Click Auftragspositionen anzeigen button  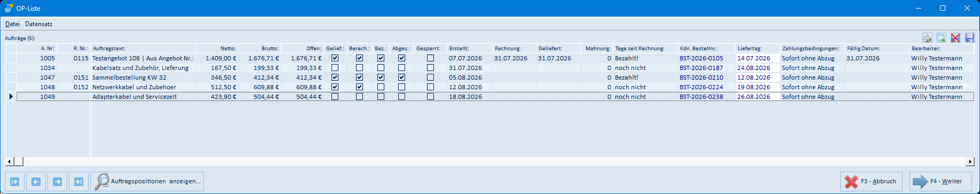coord(147,182)
